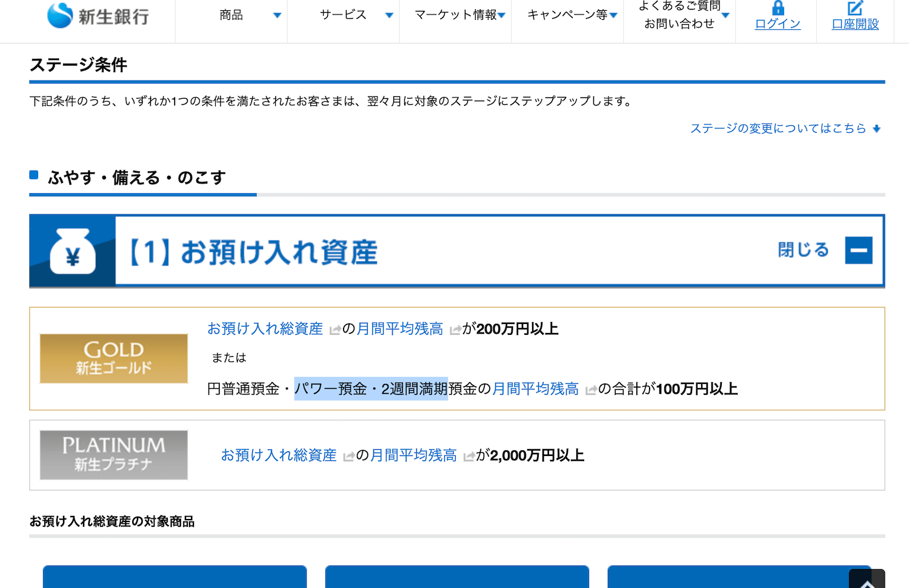Click the ログイン link
Image resolution: width=909 pixels, height=588 pixels.
pyautogui.click(x=777, y=24)
